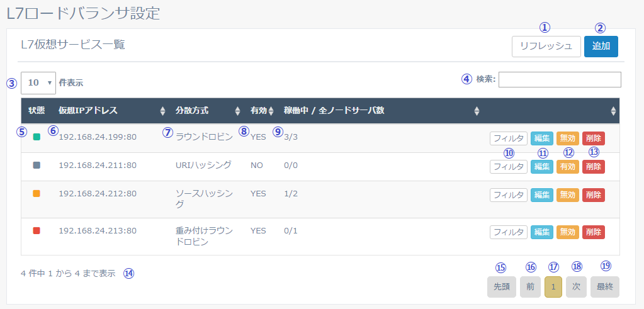Click 編集 for 192.168.24.213:80
This screenshot has height=309, width=644.
click(x=542, y=232)
